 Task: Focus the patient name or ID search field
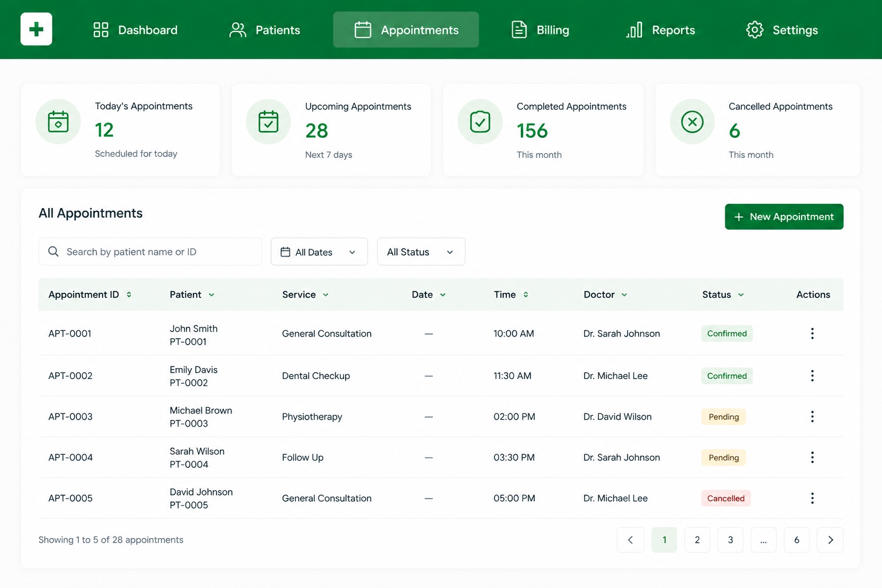150,252
